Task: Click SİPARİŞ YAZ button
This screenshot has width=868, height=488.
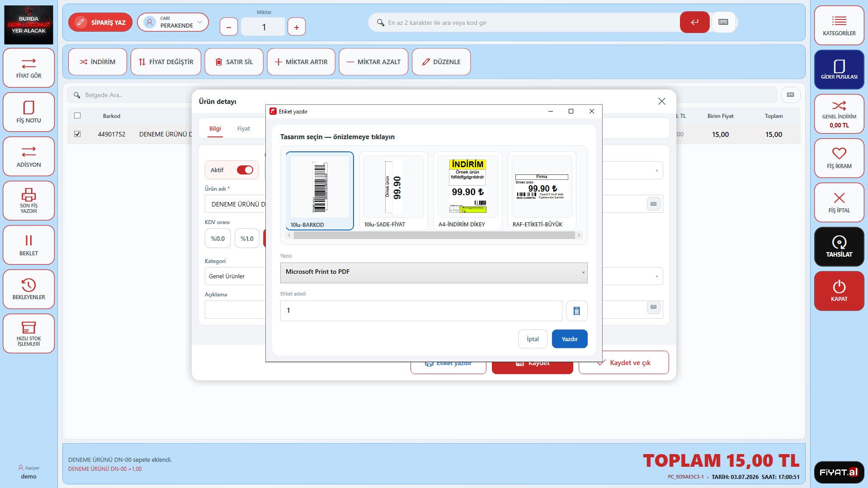Action: [x=100, y=22]
